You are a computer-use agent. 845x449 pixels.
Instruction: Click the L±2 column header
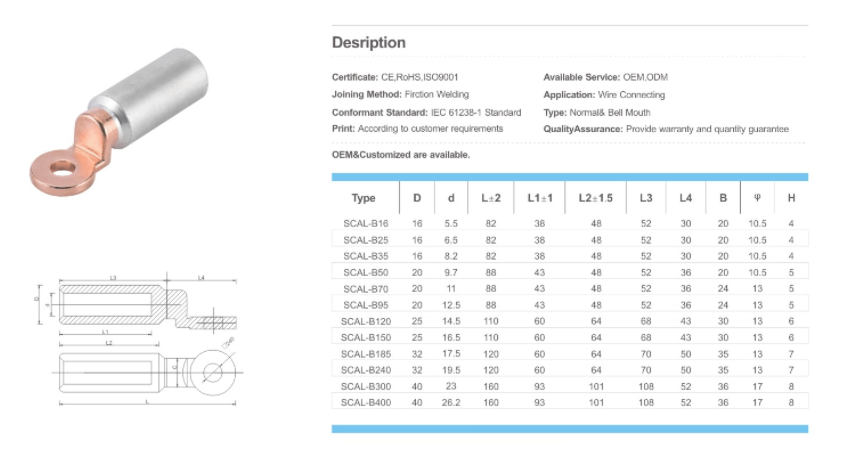[x=490, y=198]
